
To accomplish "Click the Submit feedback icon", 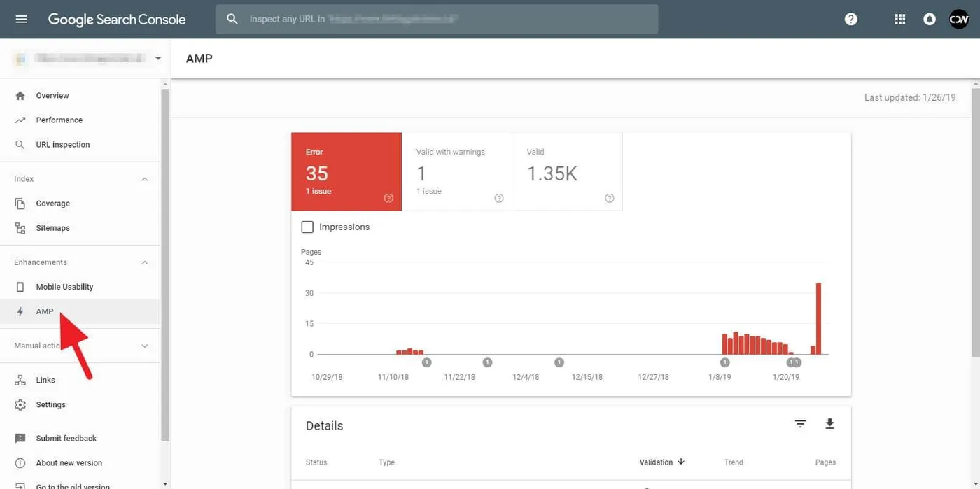I will click(x=20, y=438).
